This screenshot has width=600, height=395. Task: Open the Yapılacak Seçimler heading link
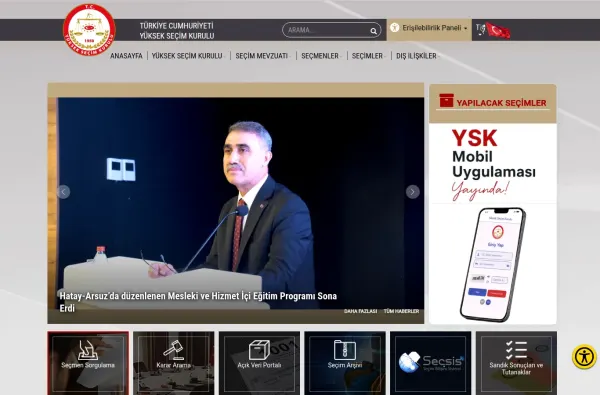pyautogui.click(x=501, y=103)
